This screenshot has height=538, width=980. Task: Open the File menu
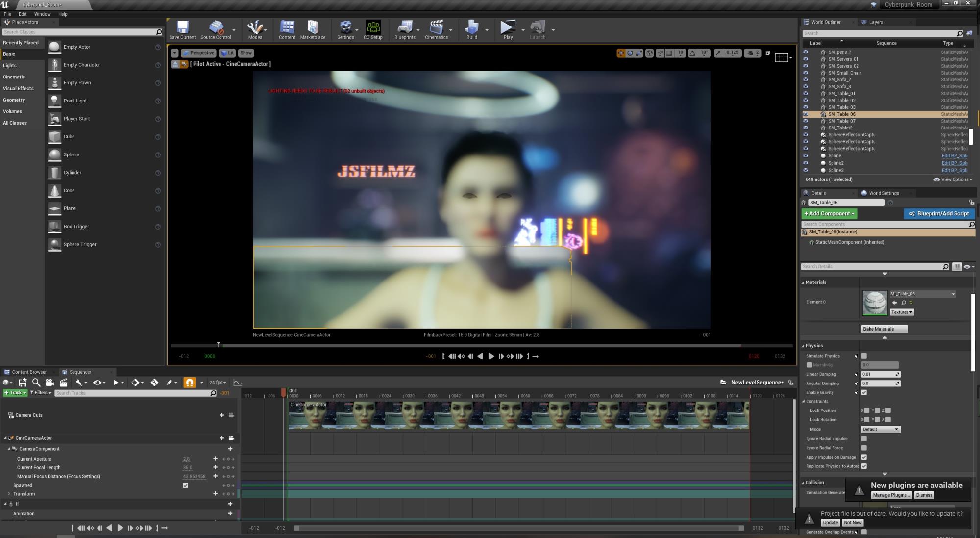coord(7,14)
